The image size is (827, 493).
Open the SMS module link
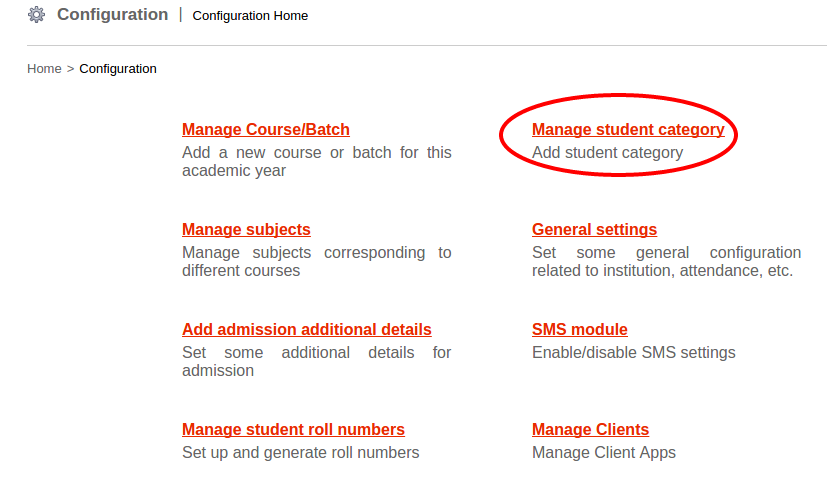580,330
